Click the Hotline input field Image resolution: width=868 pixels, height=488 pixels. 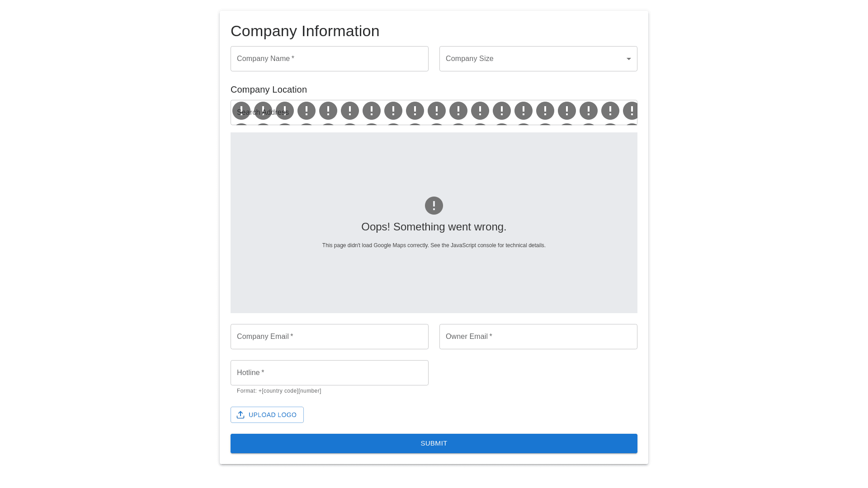[329, 373]
